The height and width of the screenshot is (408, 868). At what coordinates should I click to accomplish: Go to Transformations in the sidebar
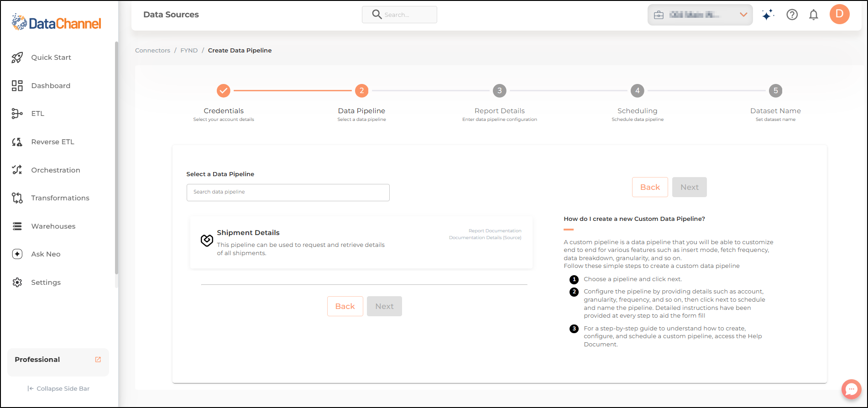(60, 198)
